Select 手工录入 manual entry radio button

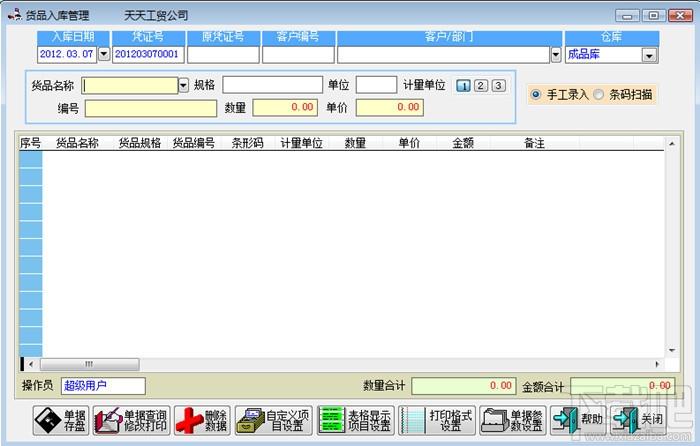pos(536,95)
